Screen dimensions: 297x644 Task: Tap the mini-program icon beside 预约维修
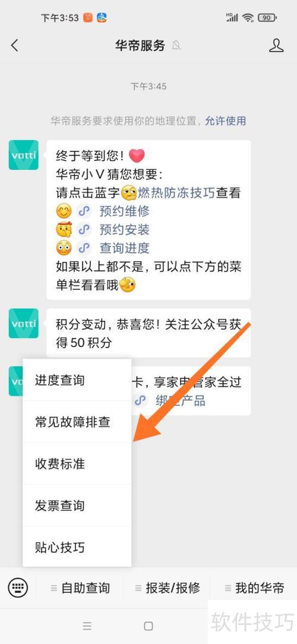point(84,211)
